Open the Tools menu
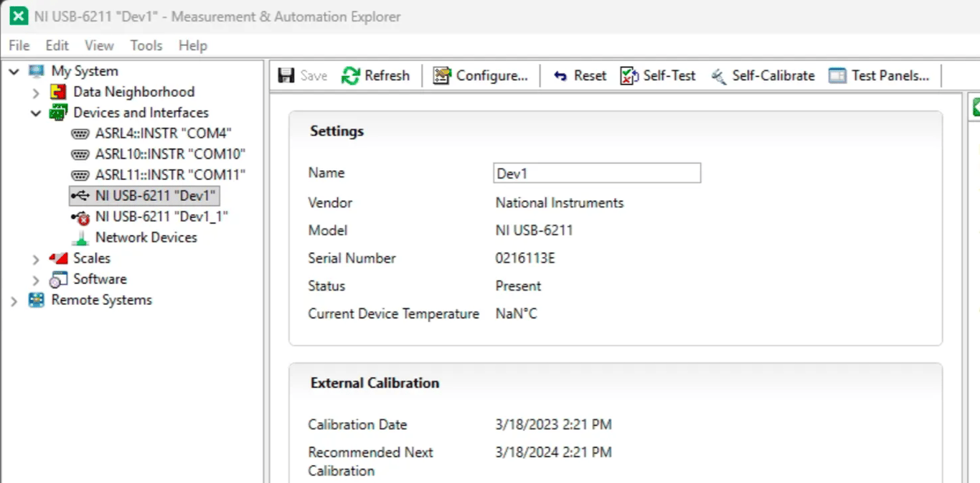 pyautogui.click(x=146, y=45)
